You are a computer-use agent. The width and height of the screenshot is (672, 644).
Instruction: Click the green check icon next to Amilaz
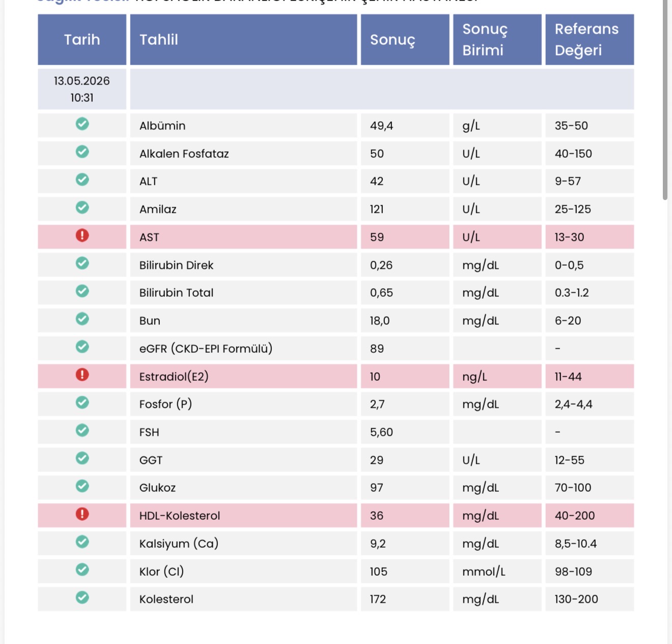coord(82,208)
